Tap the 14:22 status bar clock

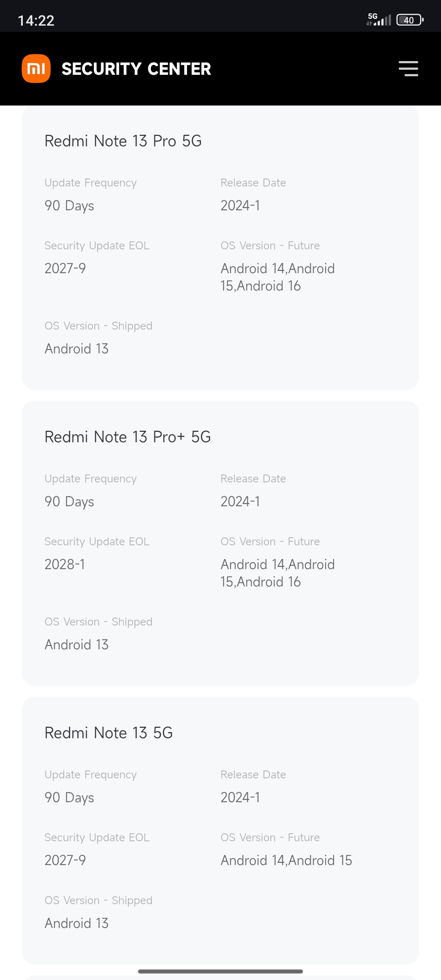[36, 21]
